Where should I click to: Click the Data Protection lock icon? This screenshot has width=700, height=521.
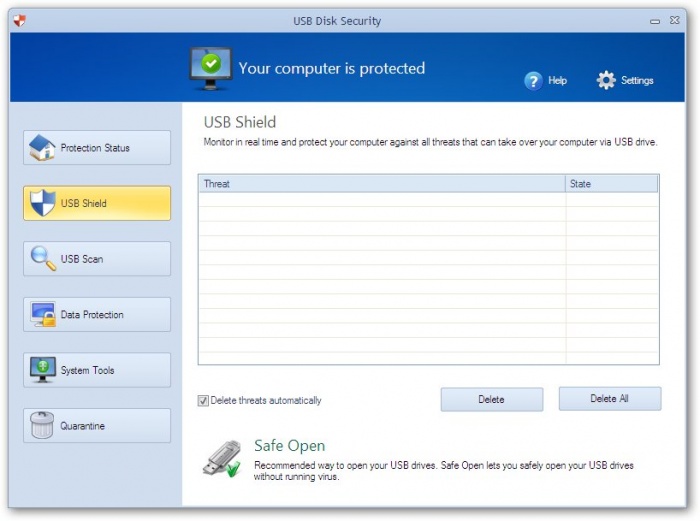[43, 314]
